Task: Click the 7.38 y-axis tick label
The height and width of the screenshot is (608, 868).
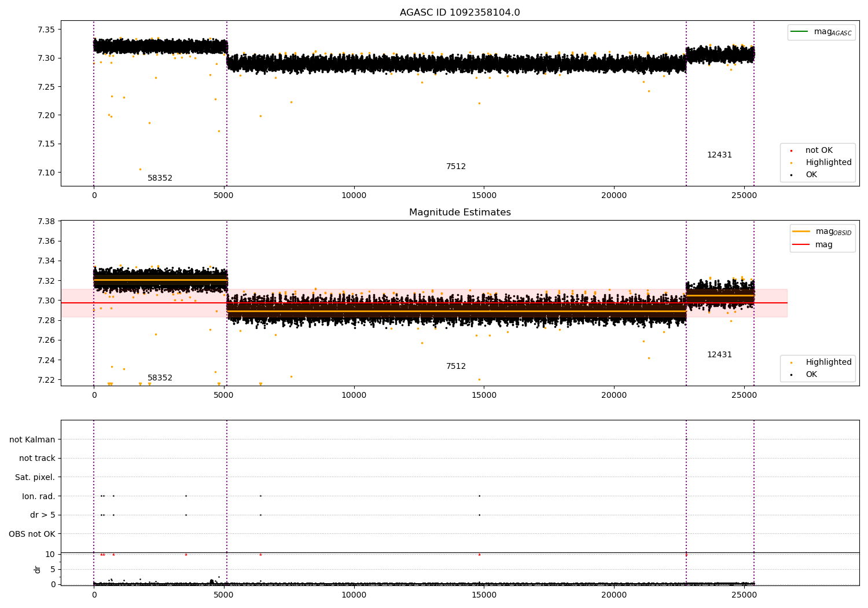Action: 46,222
